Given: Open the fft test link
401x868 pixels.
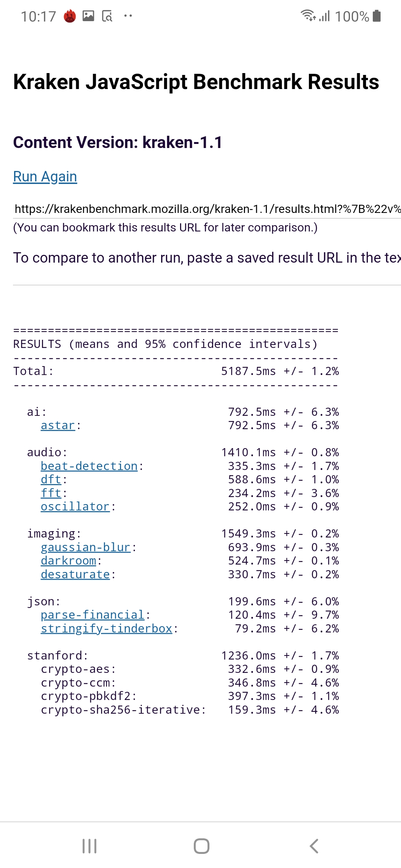Looking at the screenshot, I should point(51,493).
